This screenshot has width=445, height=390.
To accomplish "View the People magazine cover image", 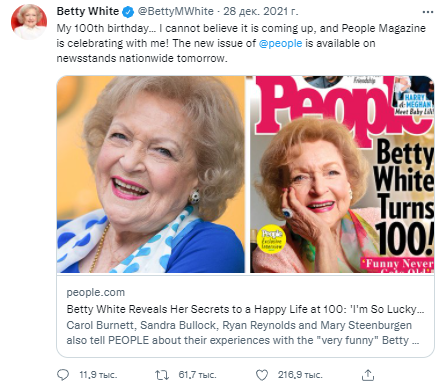I will 342,174.
